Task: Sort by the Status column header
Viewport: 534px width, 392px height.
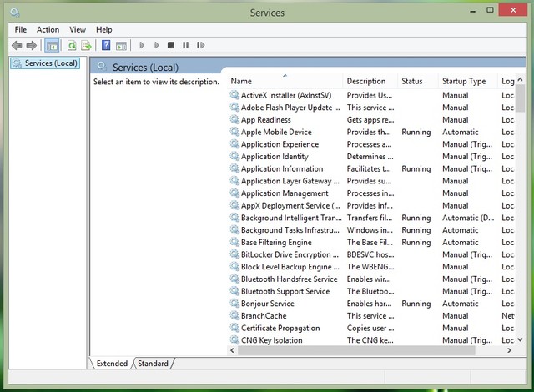Action: pos(412,81)
